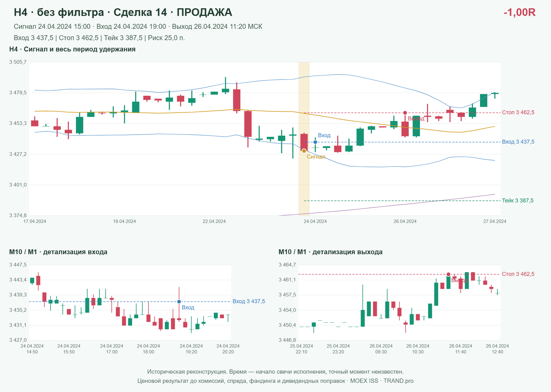Click the 3 479,5 price axis label
The width and height of the screenshot is (551, 392).
(18, 93)
